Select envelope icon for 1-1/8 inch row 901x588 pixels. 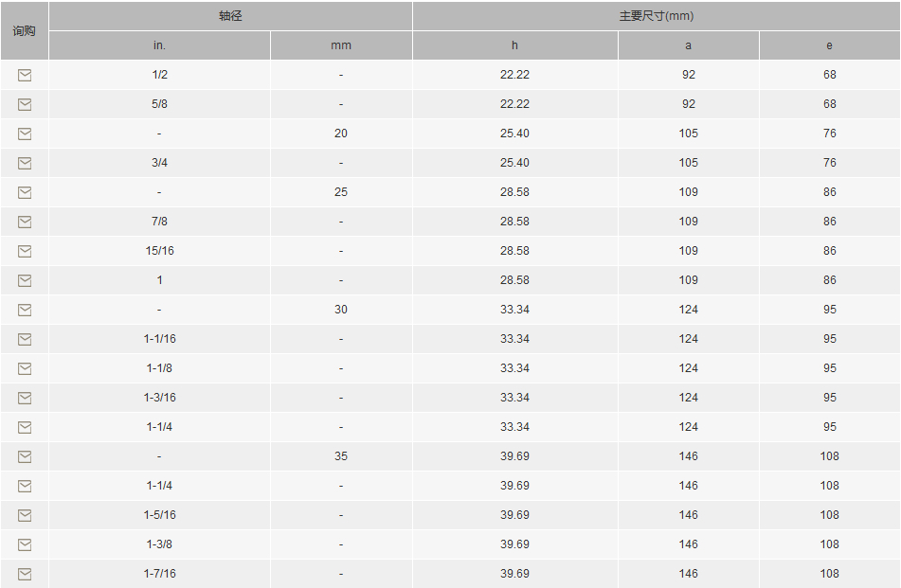pyautogui.click(x=25, y=368)
